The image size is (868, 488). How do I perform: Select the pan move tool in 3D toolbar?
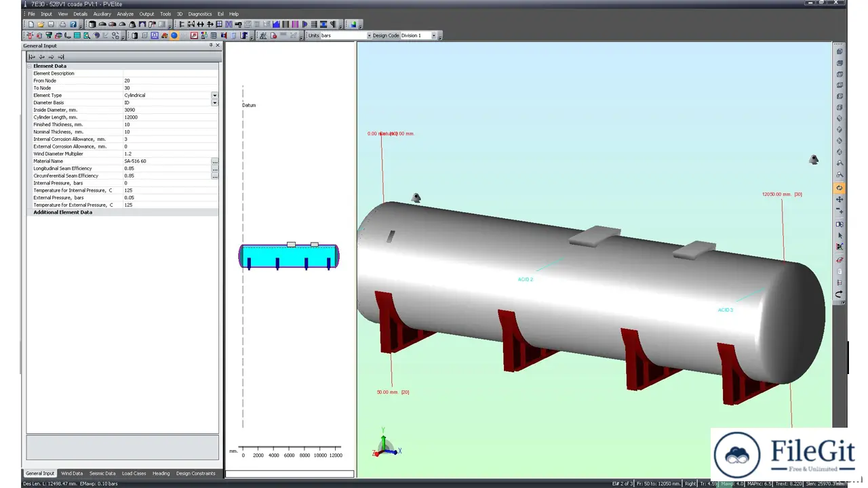[x=840, y=199]
